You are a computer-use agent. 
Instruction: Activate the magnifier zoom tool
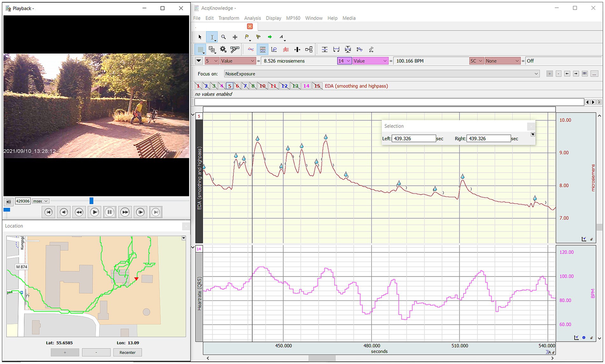coord(224,37)
